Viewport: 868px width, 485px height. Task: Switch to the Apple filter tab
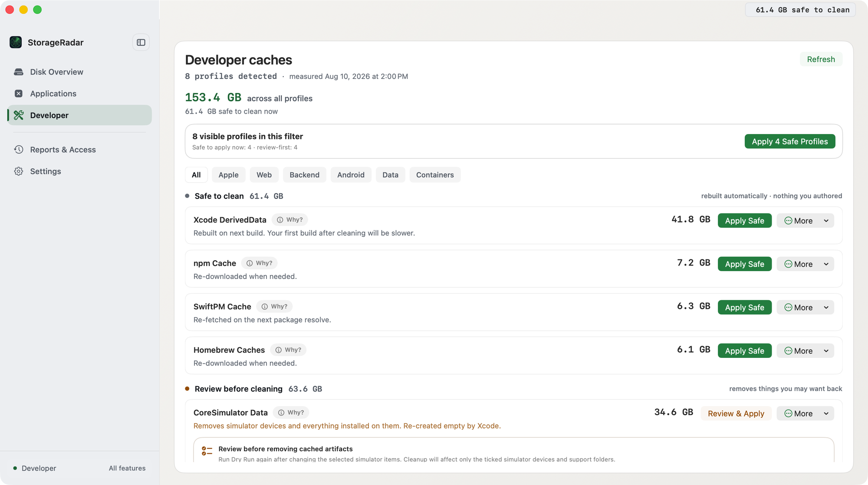pos(229,175)
